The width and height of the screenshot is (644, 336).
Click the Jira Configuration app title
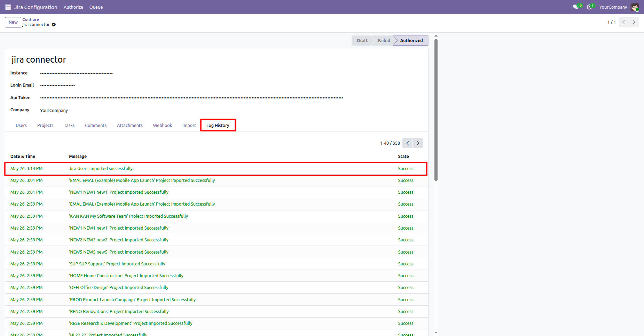[36, 7]
